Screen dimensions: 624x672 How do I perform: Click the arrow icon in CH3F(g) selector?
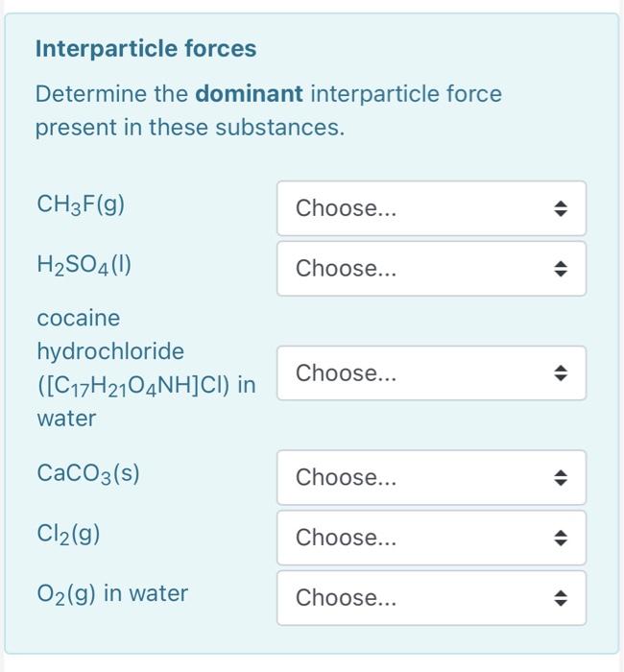pos(563,208)
